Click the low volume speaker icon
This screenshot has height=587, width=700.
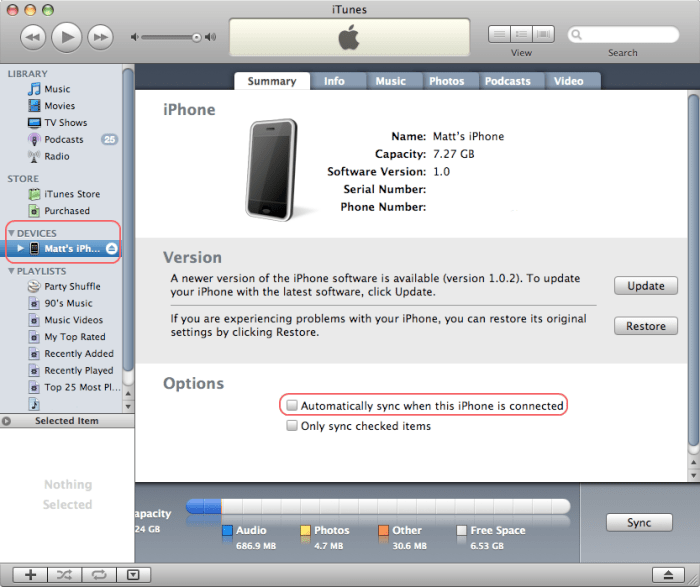tap(134, 37)
